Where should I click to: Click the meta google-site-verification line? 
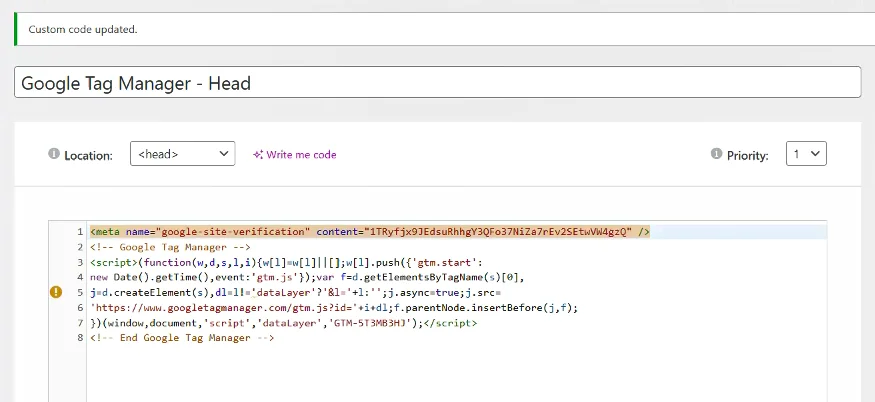point(369,232)
